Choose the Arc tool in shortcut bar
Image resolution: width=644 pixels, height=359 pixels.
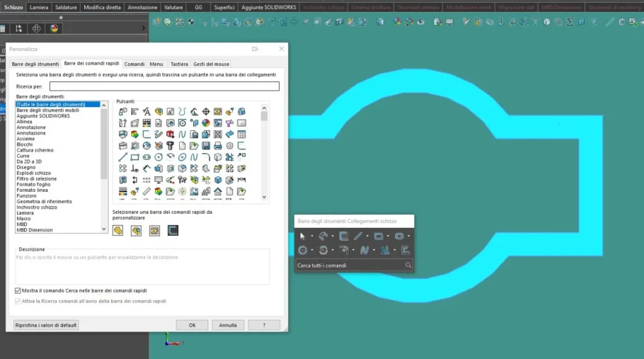point(323,250)
